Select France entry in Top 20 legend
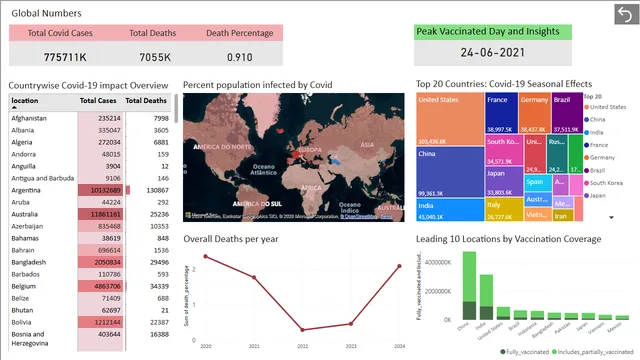640x360 pixels. (x=596, y=145)
